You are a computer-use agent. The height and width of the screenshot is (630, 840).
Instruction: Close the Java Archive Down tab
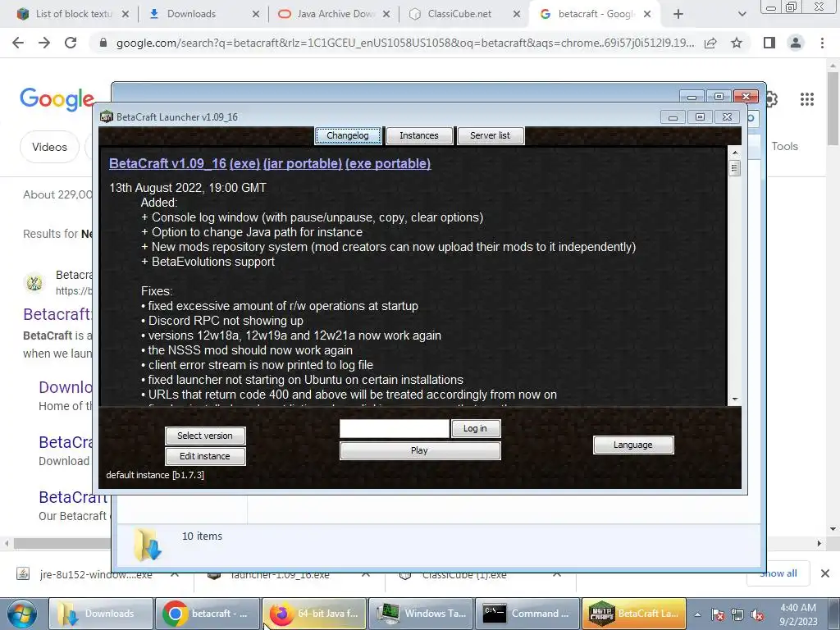pyautogui.click(x=386, y=15)
